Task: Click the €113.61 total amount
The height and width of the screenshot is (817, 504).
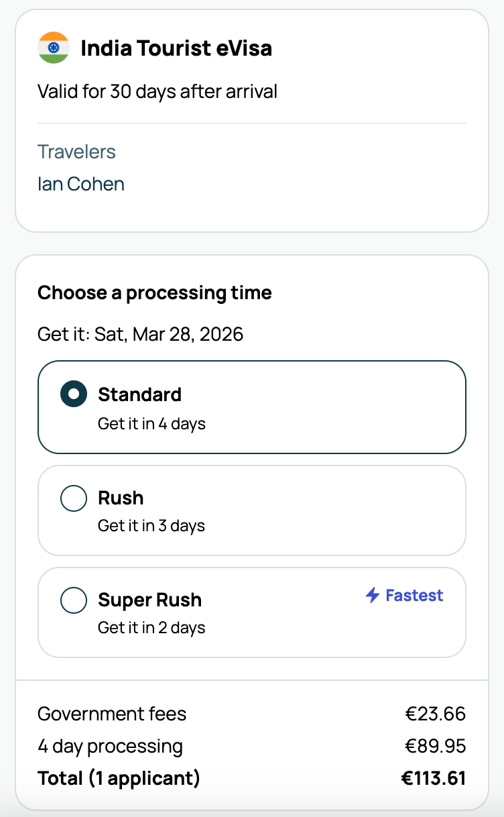Action: [433, 778]
